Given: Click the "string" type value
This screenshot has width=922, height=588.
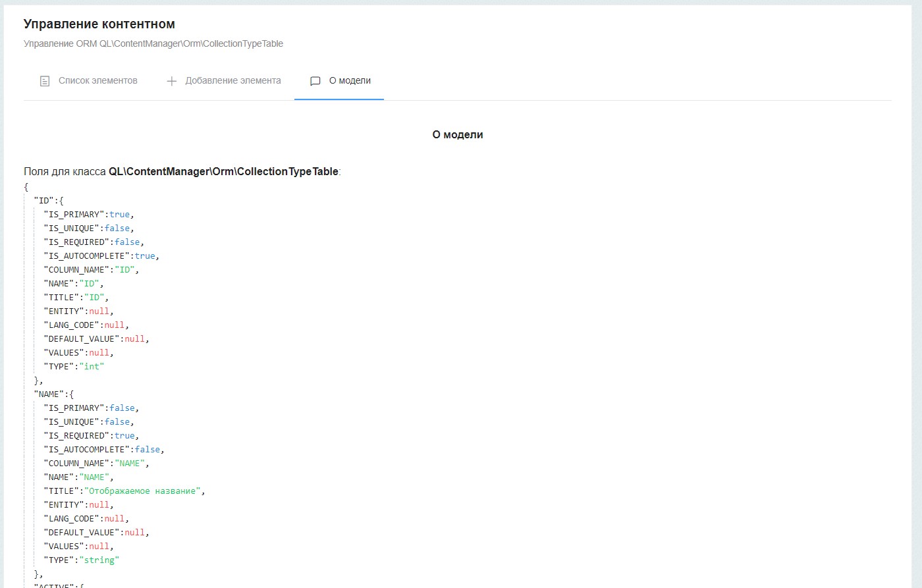Looking at the screenshot, I should tap(101, 560).
